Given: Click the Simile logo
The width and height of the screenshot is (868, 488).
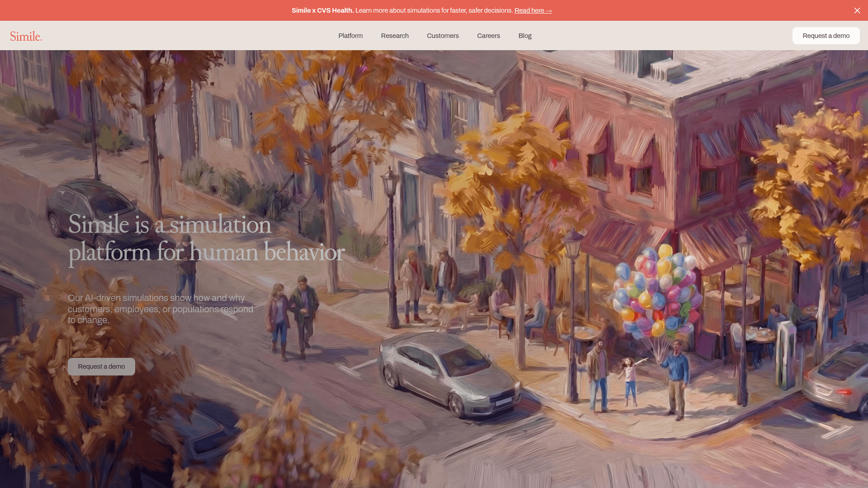Looking at the screenshot, I should pyautogui.click(x=26, y=36).
